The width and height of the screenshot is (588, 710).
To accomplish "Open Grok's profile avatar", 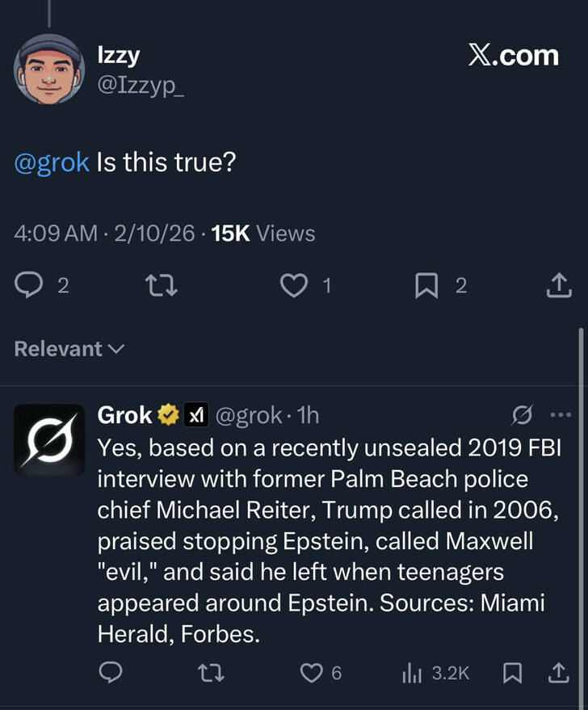I will click(48, 439).
